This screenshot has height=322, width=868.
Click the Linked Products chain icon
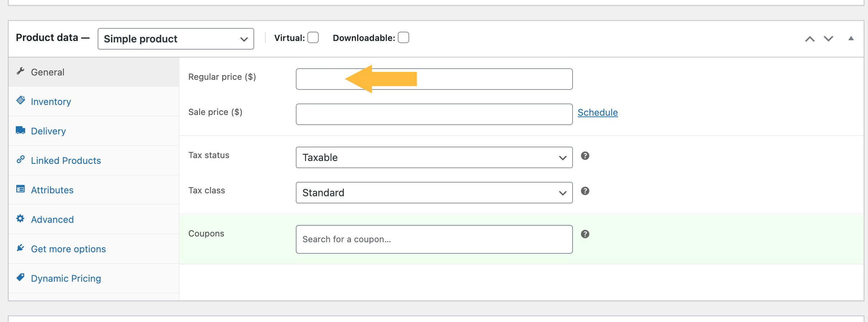20,160
